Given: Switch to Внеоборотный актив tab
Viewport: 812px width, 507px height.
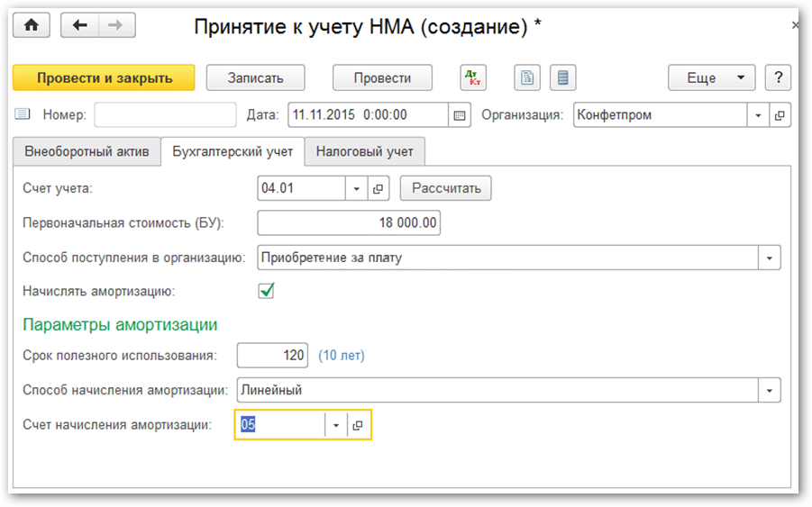Looking at the screenshot, I should coord(87,151).
